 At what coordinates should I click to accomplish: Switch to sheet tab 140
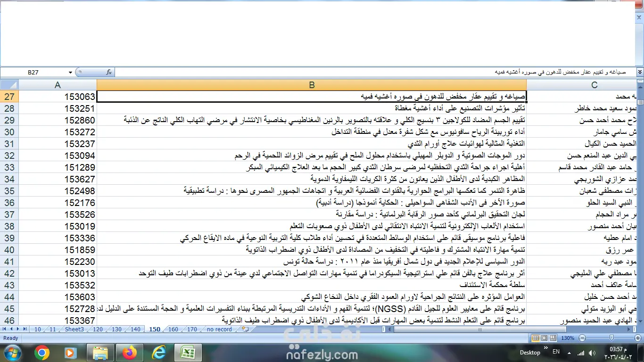[135, 329]
